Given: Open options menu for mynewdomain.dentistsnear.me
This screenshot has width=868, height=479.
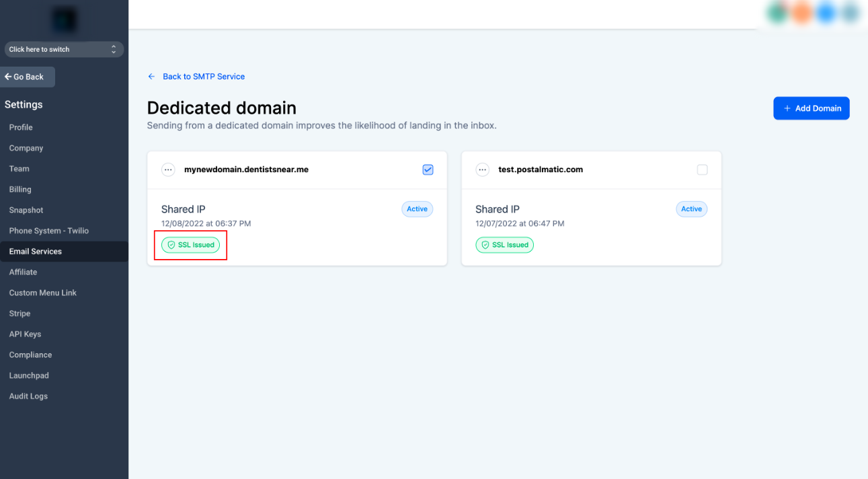Looking at the screenshot, I should coord(168,170).
